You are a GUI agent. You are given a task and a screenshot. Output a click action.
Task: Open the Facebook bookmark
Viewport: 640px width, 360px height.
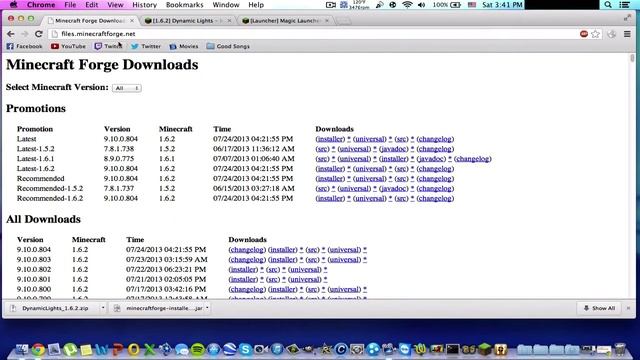tap(24, 46)
